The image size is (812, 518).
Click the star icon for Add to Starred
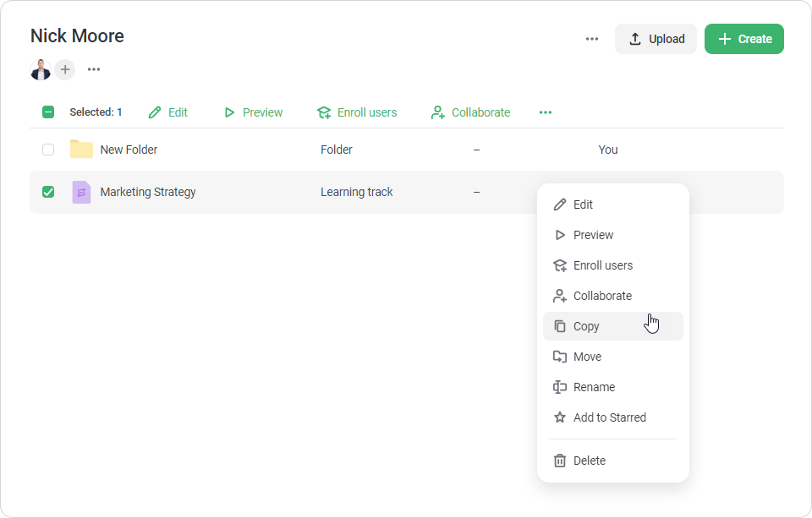(x=559, y=417)
